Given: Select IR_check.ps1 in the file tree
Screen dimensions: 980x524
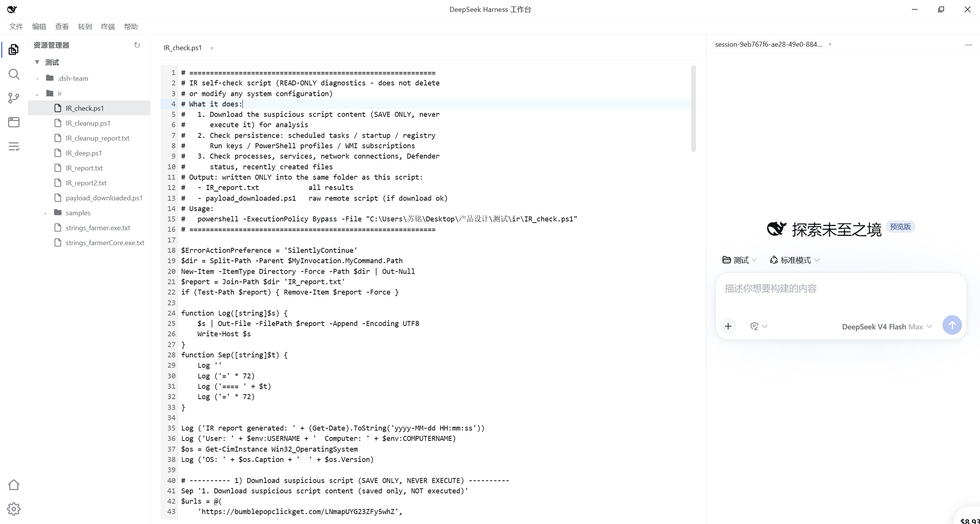Looking at the screenshot, I should point(89,108).
